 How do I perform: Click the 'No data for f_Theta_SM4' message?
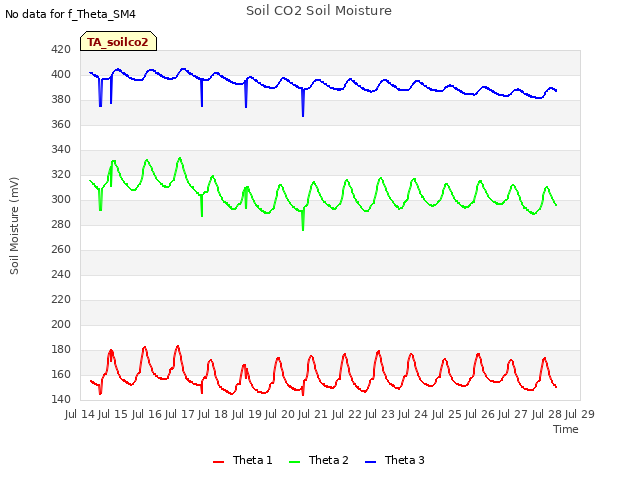point(70,14)
